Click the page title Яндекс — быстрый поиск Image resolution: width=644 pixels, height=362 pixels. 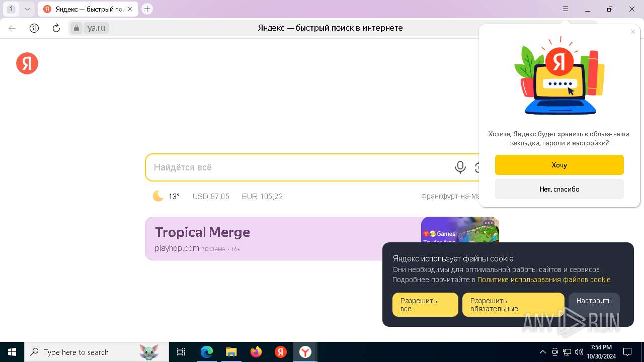(x=330, y=28)
